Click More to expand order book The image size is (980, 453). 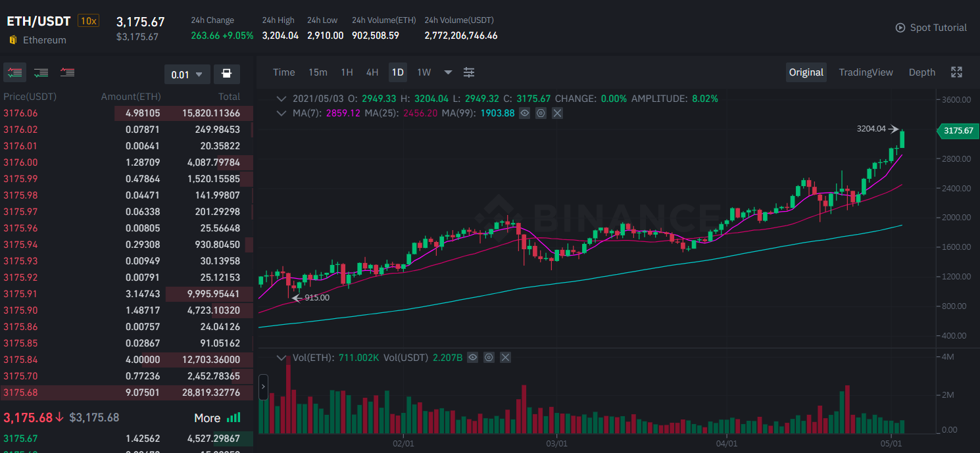pos(207,417)
